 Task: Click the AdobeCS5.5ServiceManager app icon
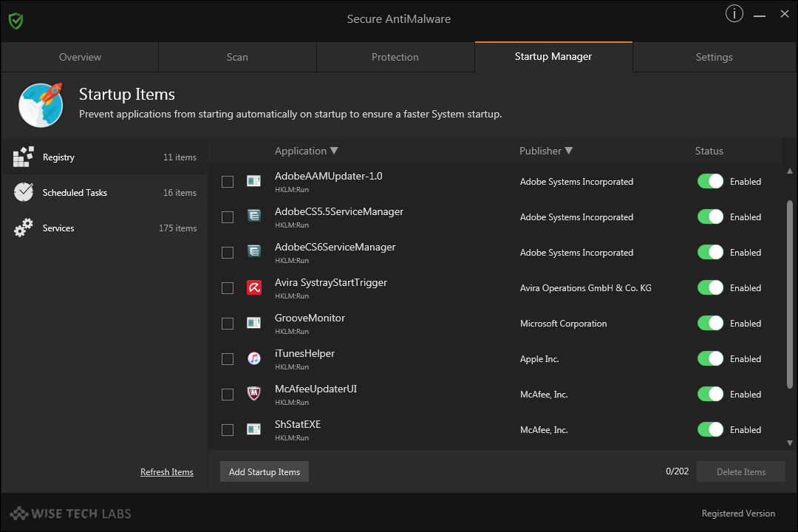click(x=253, y=216)
